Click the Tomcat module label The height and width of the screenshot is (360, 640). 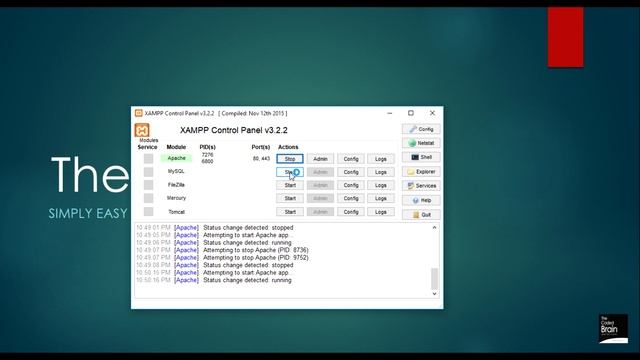click(x=176, y=212)
